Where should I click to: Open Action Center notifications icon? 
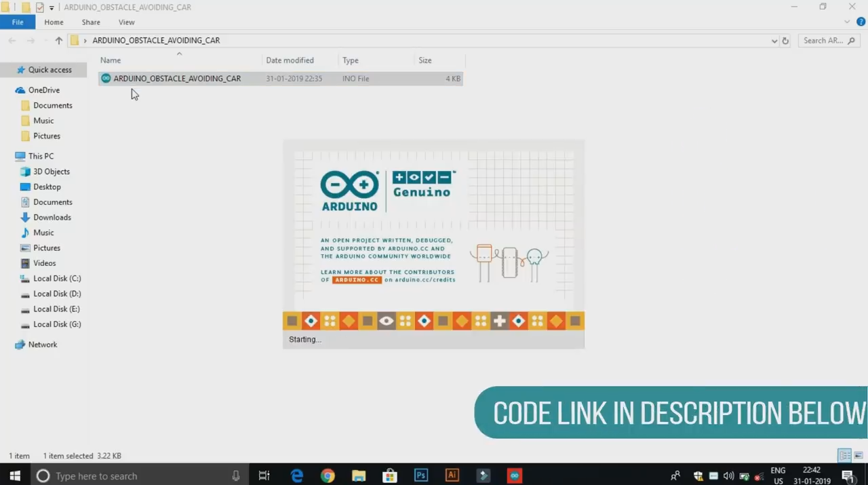(x=848, y=476)
